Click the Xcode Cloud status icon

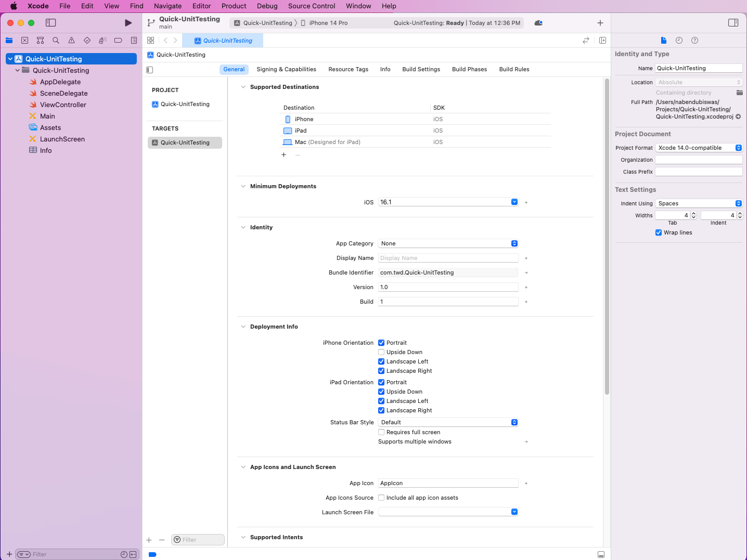pos(538,23)
